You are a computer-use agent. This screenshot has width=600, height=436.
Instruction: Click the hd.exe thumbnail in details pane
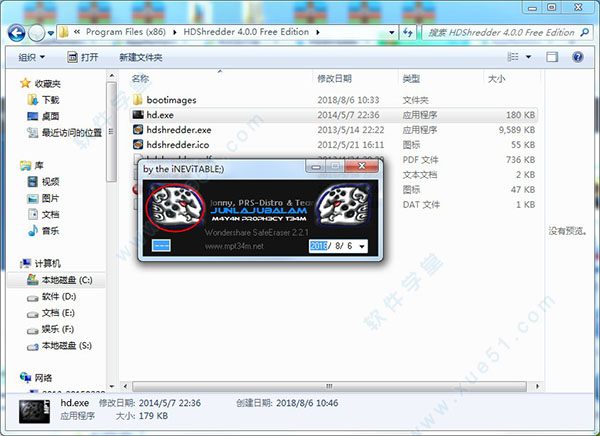pyautogui.click(x=34, y=411)
